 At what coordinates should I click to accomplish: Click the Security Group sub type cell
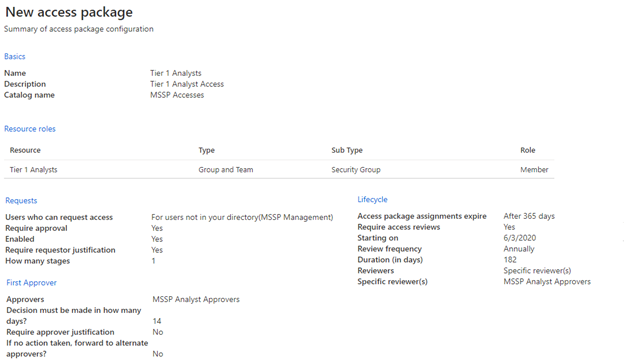coord(356,169)
